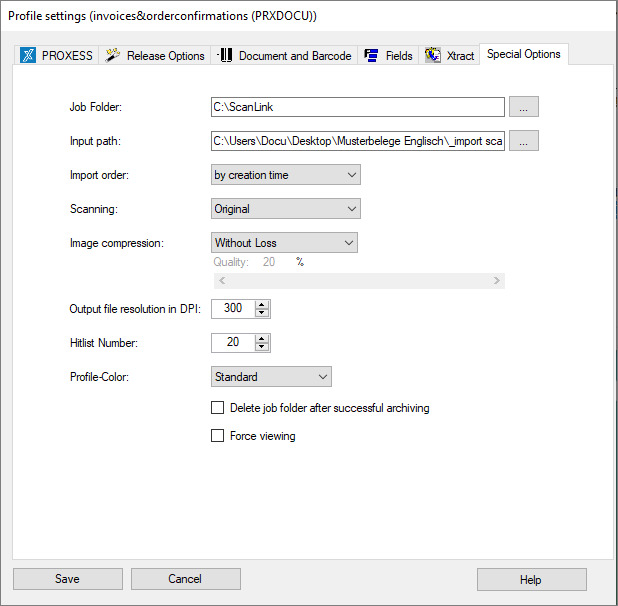Choose a Profile-Color from the Standard dropdown

point(271,377)
